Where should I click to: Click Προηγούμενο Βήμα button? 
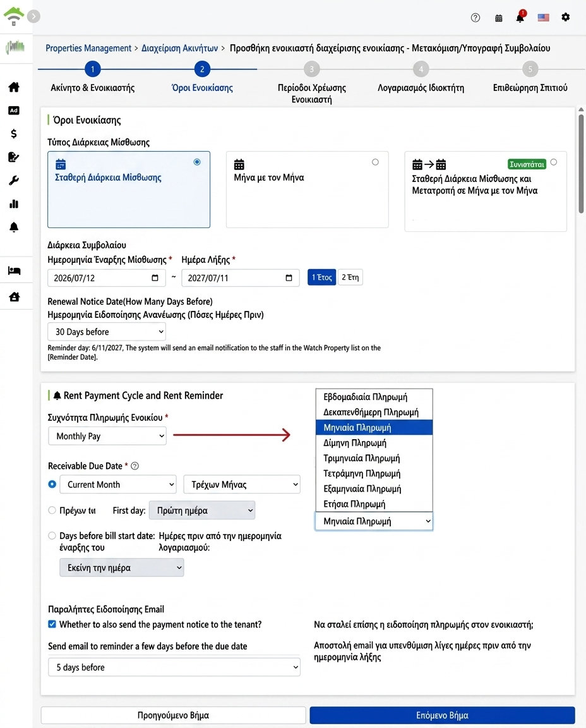tap(173, 715)
